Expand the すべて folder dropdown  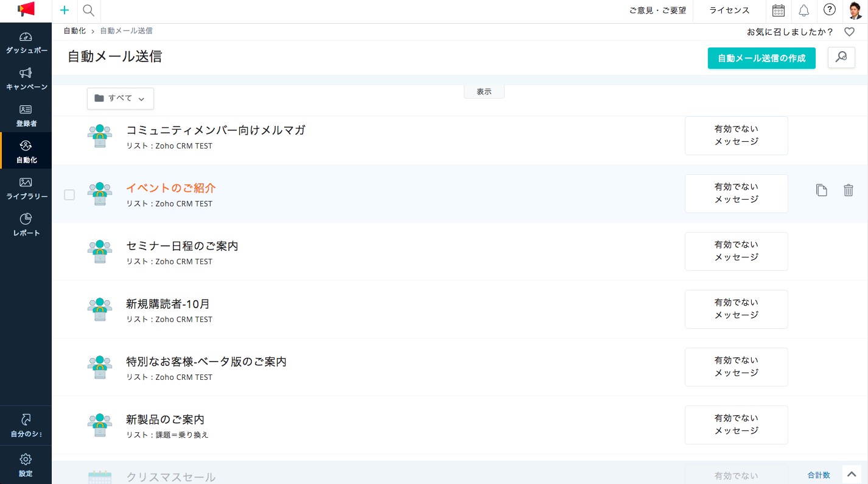click(x=121, y=99)
